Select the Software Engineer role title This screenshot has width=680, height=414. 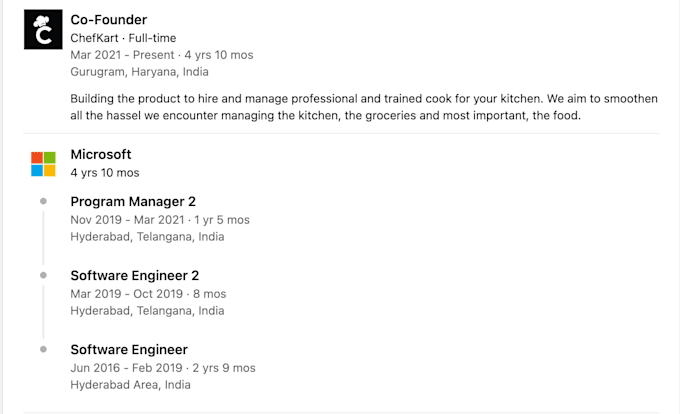pos(129,349)
